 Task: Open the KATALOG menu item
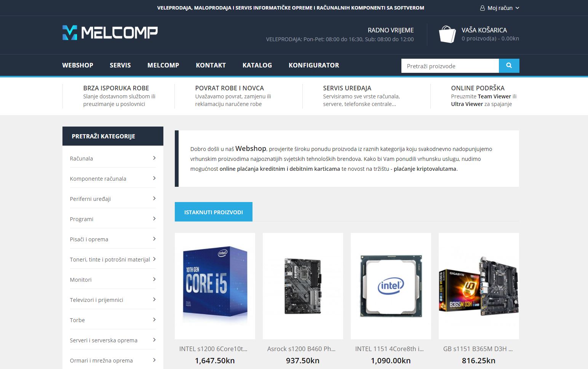tap(257, 65)
